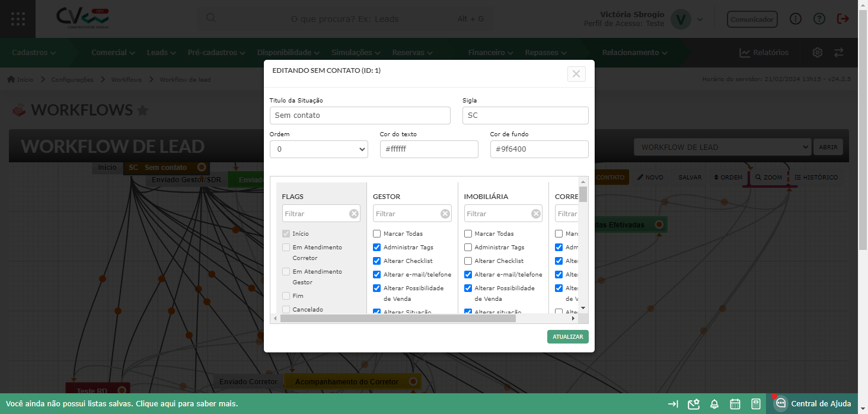Image resolution: width=868 pixels, height=414 pixels.
Task: Clear the GESTOR filter field
Action: (x=445, y=214)
